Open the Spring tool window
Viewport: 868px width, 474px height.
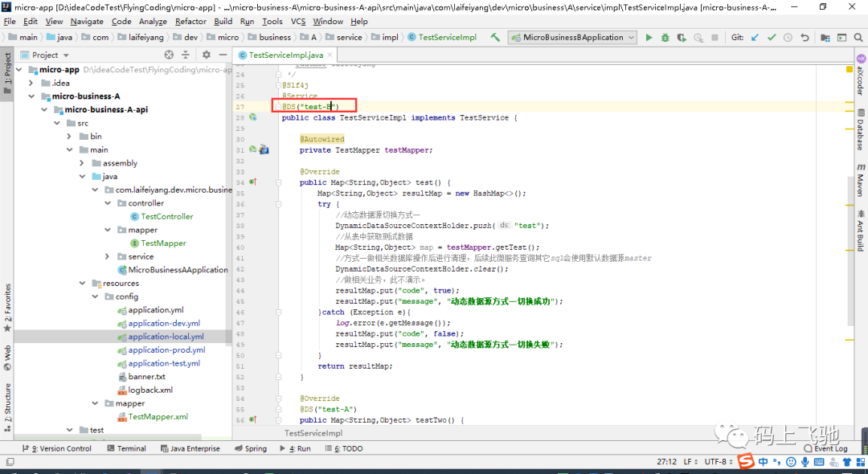click(x=251, y=448)
